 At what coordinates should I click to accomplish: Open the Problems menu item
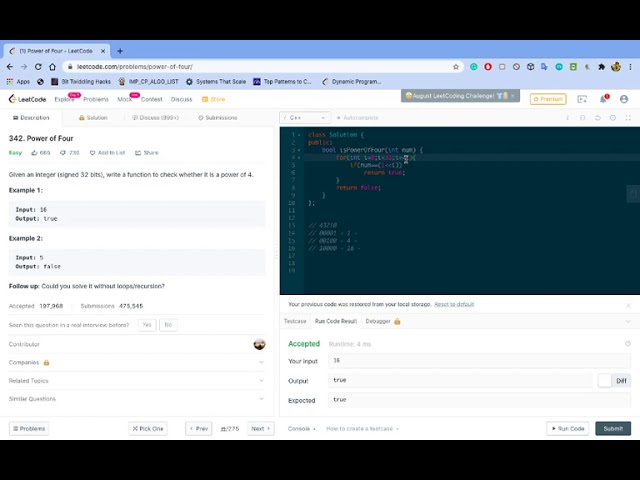[x=96, y=99]
